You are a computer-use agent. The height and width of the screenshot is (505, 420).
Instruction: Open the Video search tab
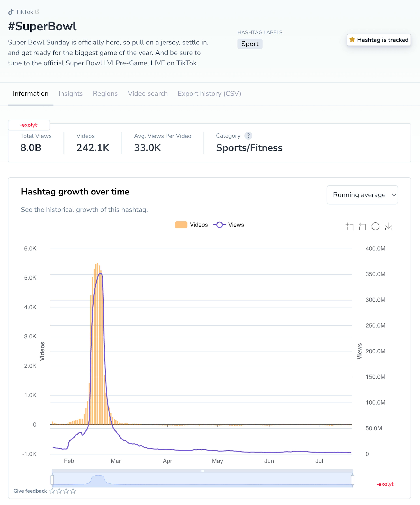click(x=148, y=94)
